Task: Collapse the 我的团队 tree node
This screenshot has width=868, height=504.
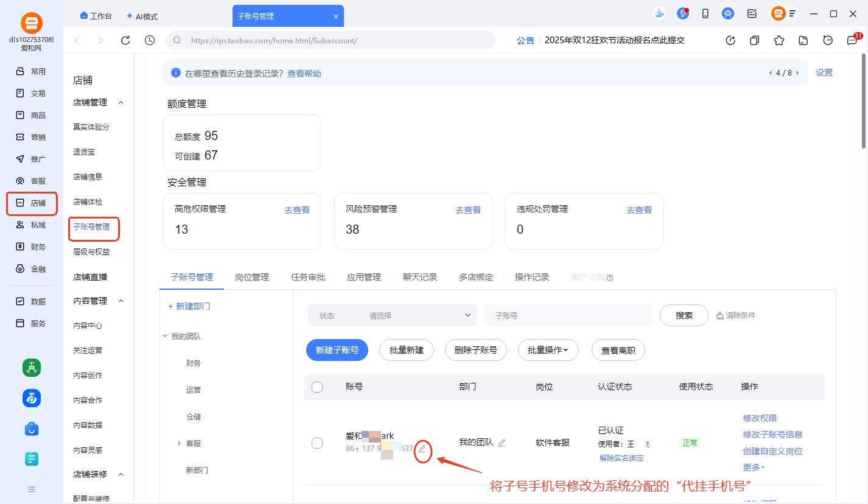Action: 165,336
